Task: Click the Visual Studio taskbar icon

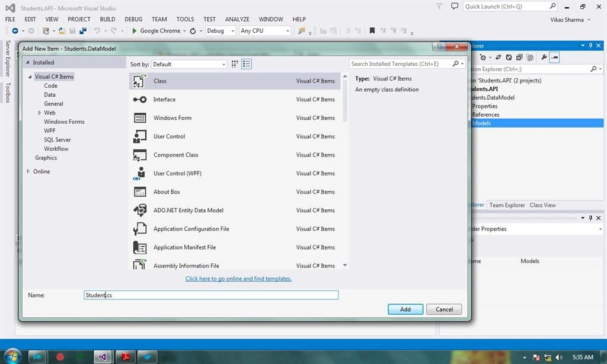Action: click(103, 357)
